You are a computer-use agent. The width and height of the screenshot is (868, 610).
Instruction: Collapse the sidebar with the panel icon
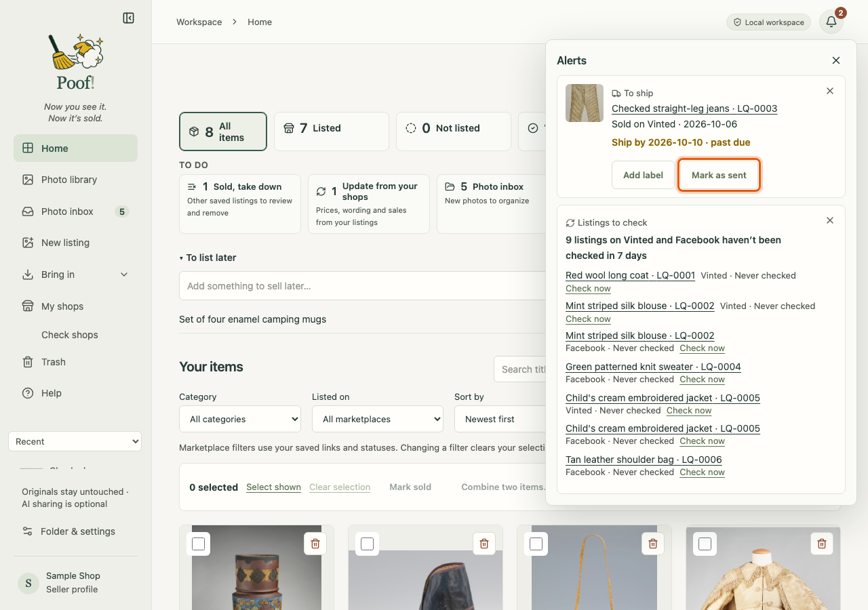[x=128, y=18]
